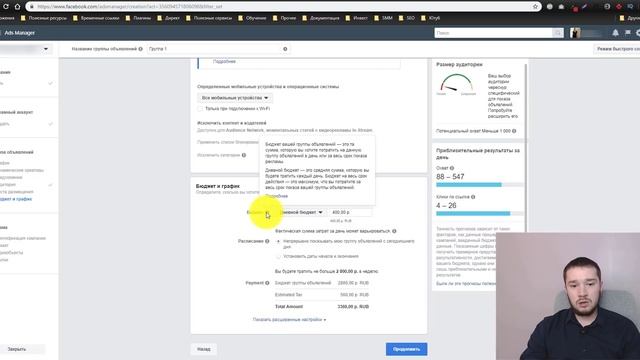This screenshot has height=360, width=640.
Task: Open the Документация bookmark folder
Action: (x=321, y=18)
